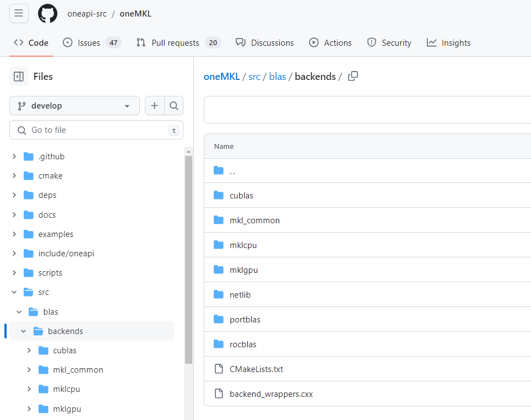Open the hamburger navigation menu
This screenshot has height=420, width=531.
pyautogui.click(x=19, y=13)
